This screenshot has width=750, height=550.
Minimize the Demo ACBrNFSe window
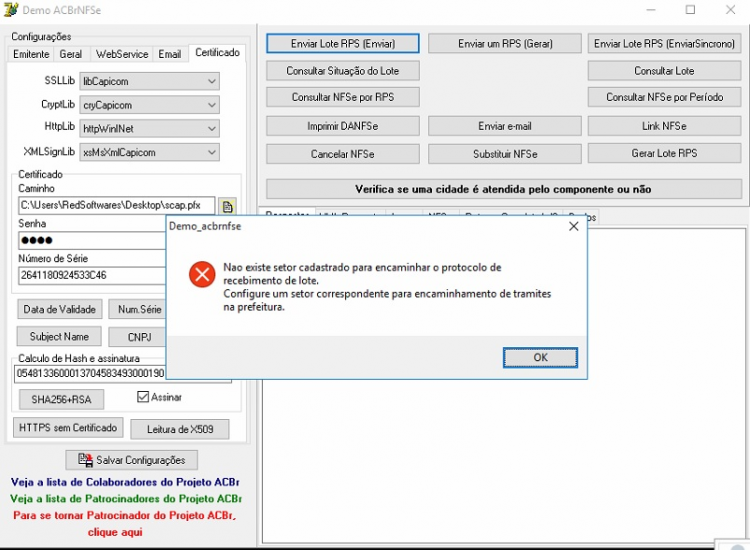pyautogui.click(x=651, y=10)
